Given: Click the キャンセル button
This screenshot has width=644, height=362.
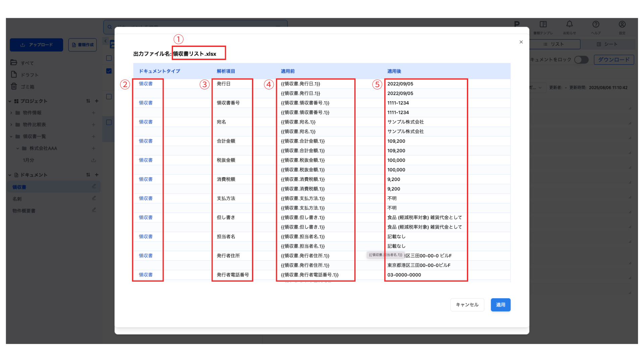Looking at the screenshot, I should point(467,305).
